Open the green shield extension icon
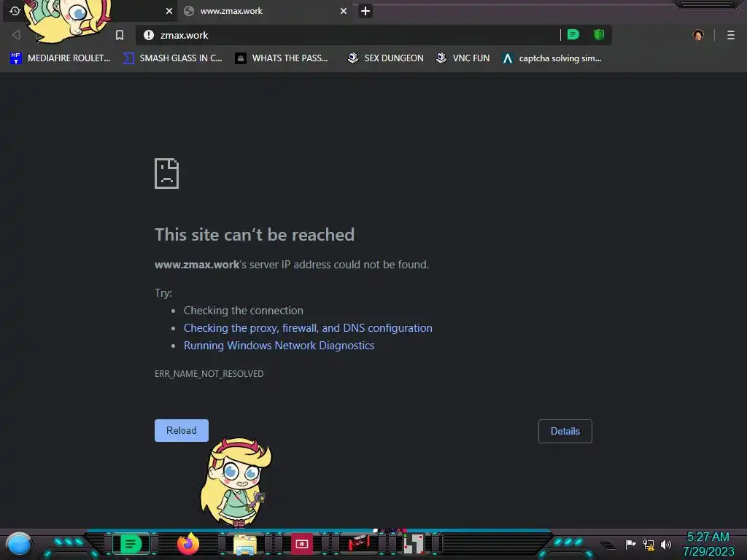Screen dimensions: 747x560 tap(599, 34)
